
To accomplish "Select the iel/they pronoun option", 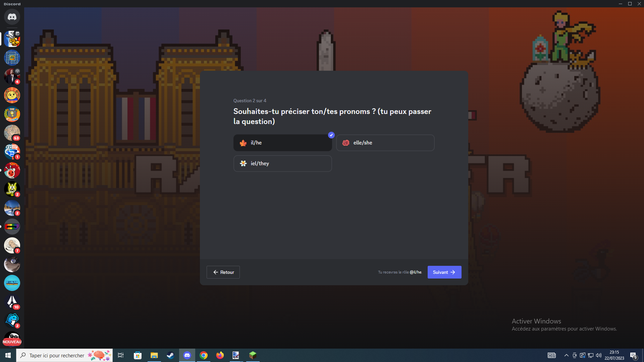I will 282,164.
